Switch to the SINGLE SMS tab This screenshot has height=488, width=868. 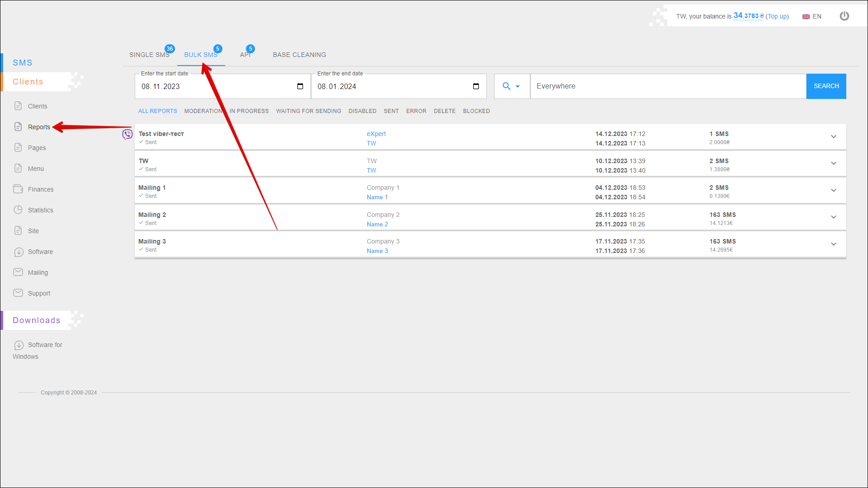149,55
